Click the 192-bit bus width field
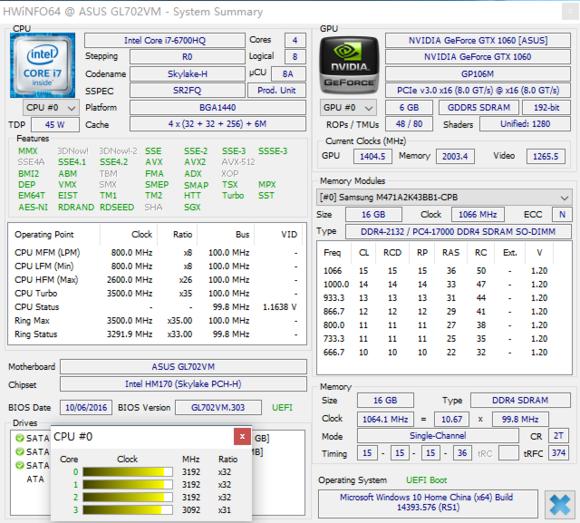580x523 pixels. pyautogui.click(x=546, y=108)
